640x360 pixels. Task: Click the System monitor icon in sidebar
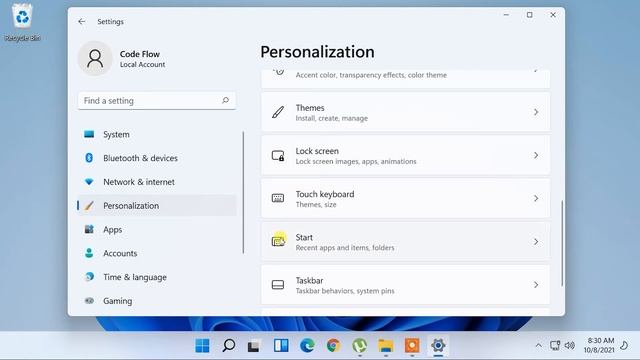click(x=89, y=134)
